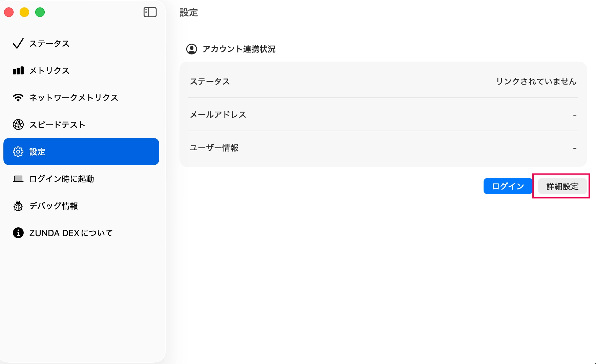Click the 設定 title at the window top

click(x=189, y=13)
